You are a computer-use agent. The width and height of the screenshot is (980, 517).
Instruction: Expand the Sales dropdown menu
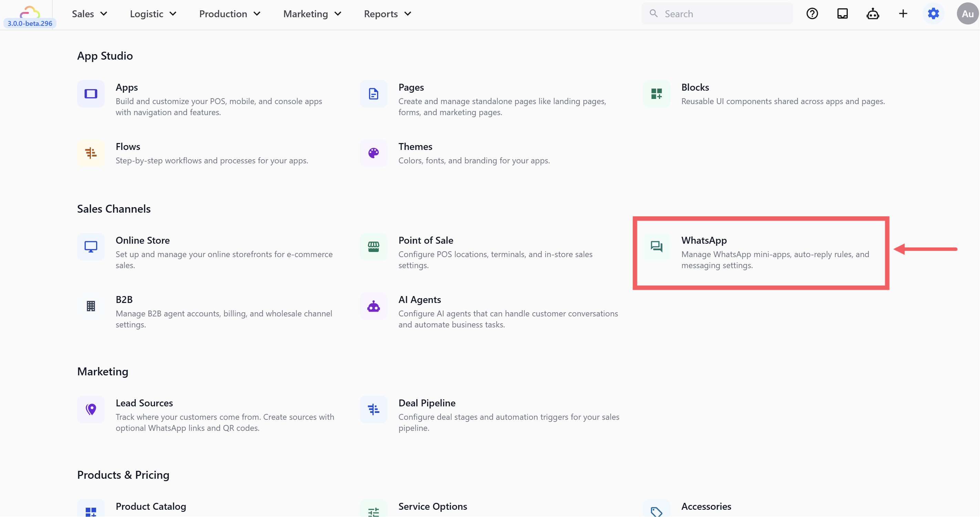90,14
